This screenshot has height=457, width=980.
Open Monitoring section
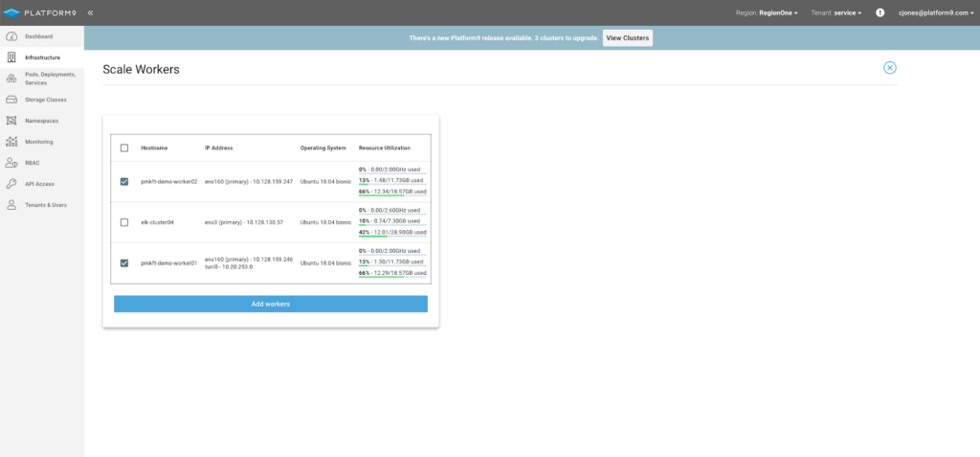(38, 142)
